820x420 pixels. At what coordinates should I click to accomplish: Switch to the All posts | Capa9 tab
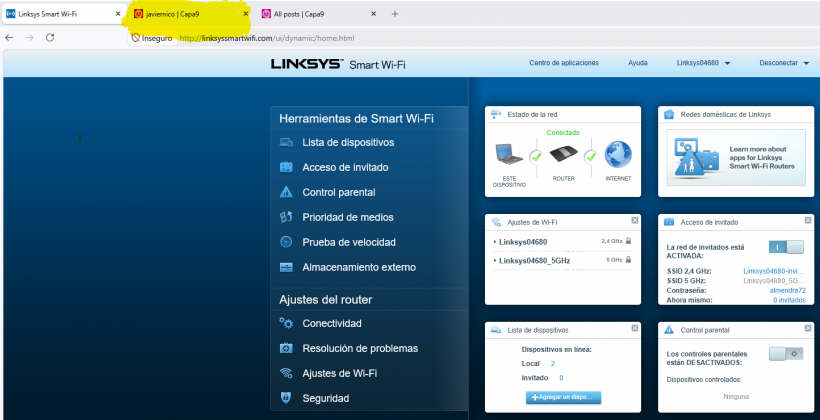point(318,14)
